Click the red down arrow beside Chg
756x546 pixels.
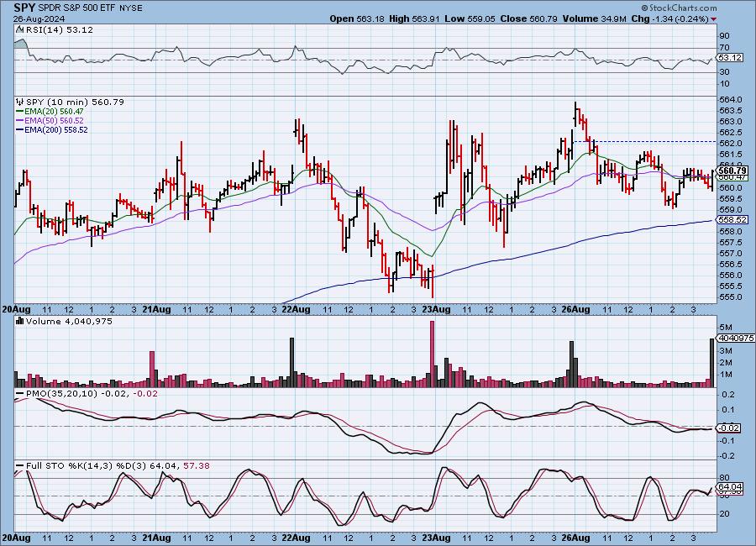(x=713, y=19)
